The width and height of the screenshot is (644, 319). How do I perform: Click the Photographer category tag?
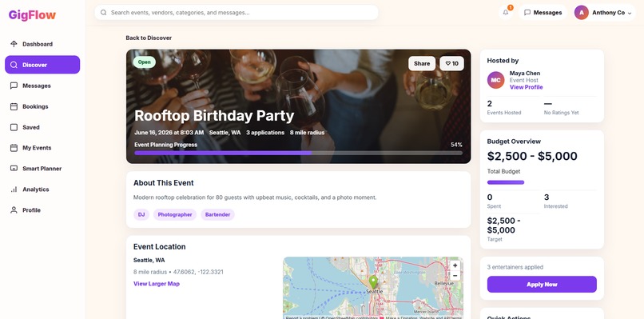175,214
